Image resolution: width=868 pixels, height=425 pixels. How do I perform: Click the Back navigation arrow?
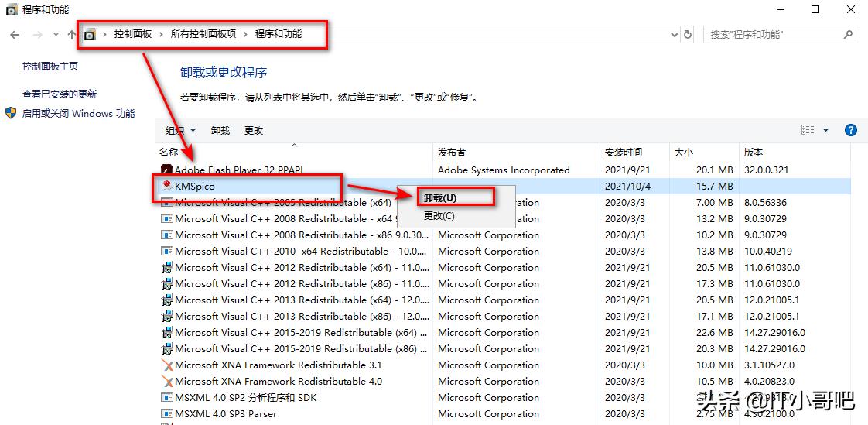15,34
